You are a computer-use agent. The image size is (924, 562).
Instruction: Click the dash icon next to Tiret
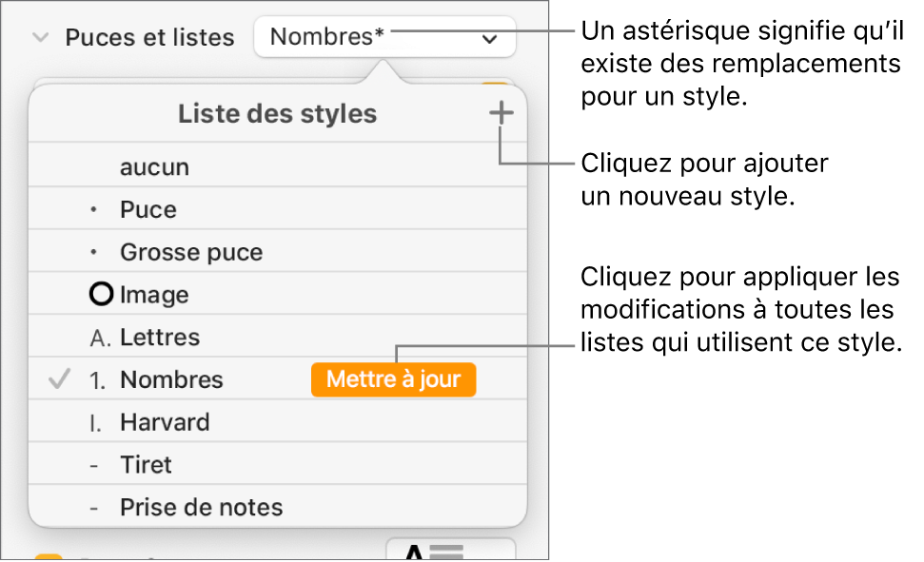pos(93,465)
